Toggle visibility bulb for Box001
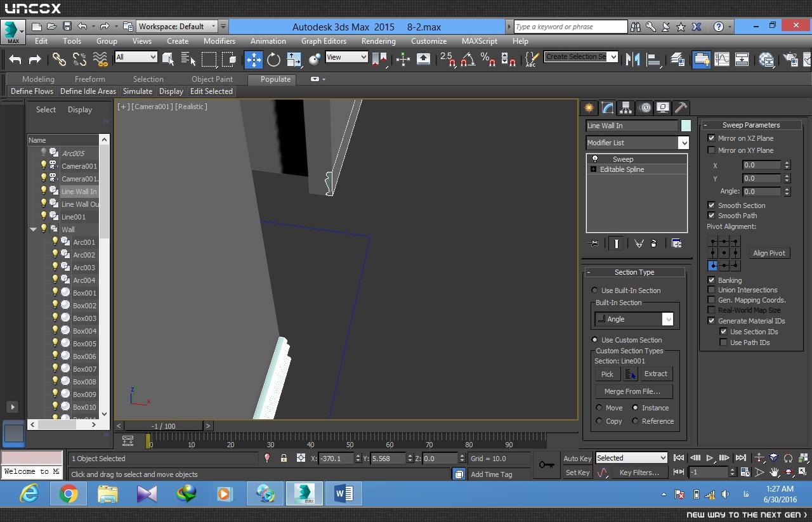 (55, 292)
